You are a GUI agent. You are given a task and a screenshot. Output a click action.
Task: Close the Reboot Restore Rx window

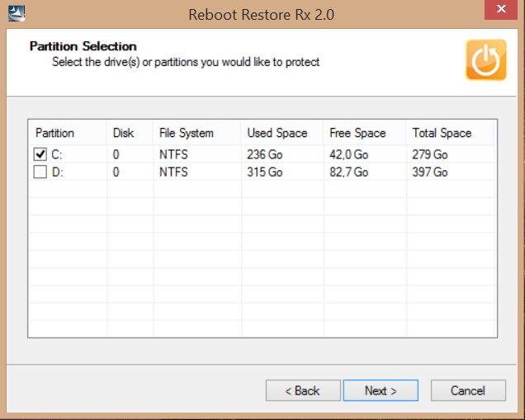(501, 9)
